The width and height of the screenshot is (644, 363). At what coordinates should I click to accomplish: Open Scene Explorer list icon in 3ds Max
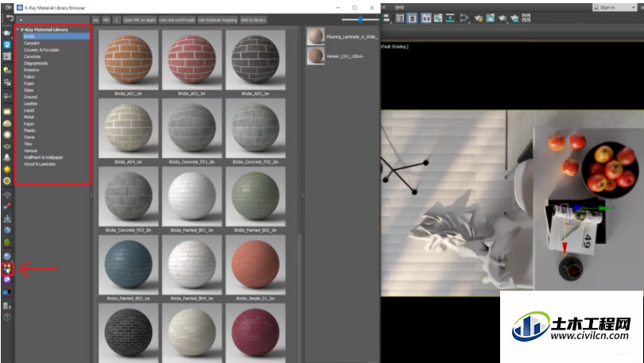point(400,18)
